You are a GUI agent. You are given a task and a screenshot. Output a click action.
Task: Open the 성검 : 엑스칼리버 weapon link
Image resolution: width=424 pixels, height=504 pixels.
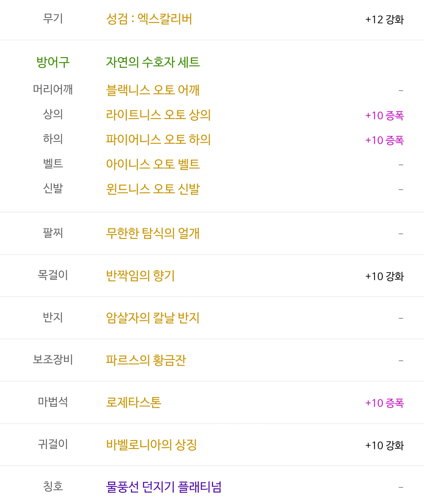(149, 19)
